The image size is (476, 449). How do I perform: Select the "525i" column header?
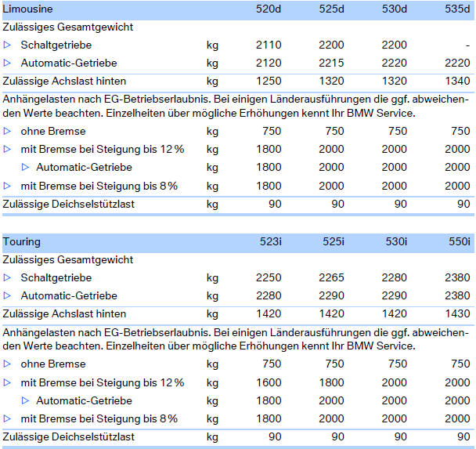pyautogui.click(x=334, y=241)
